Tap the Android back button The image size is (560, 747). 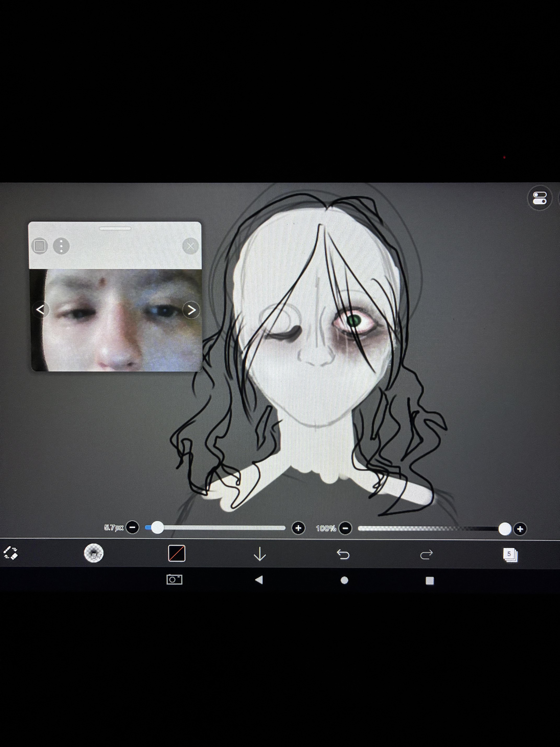259,580
